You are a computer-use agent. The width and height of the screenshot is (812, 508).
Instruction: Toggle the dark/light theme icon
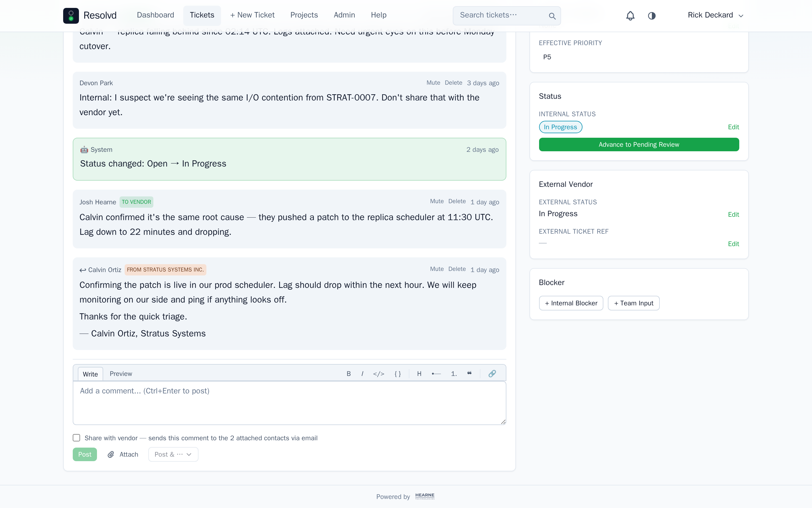tap(652, 16)
